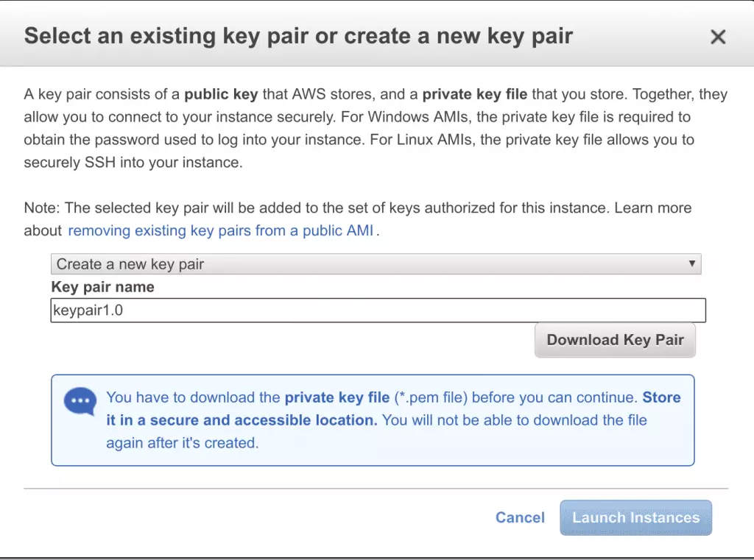Dismiss the dialog using the close icon

[x=718, y=36]
